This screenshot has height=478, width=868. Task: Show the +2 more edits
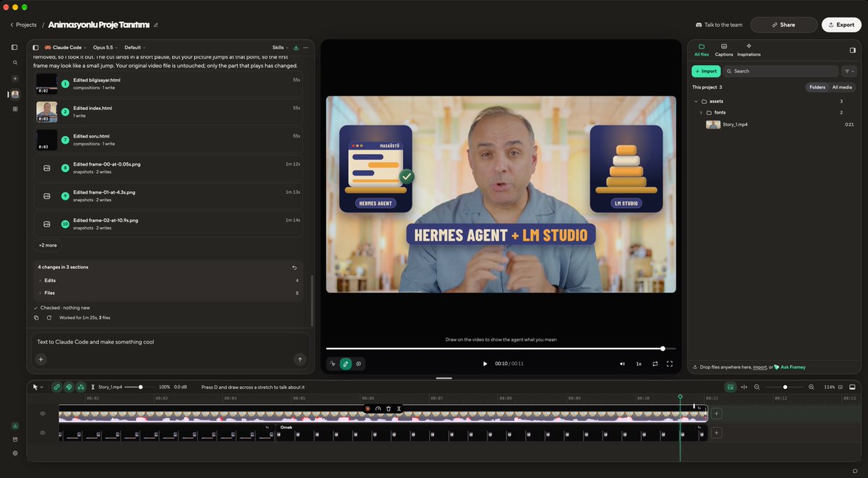[x=48, y=245]
